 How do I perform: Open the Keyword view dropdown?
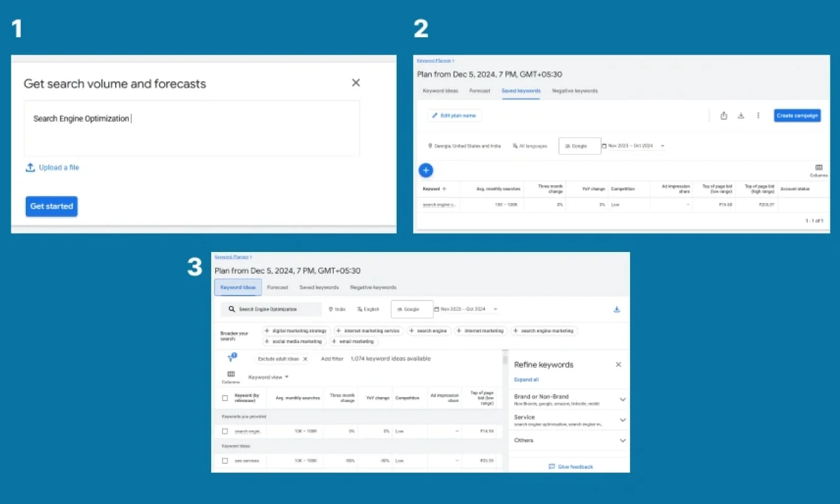tap(268, 377)
